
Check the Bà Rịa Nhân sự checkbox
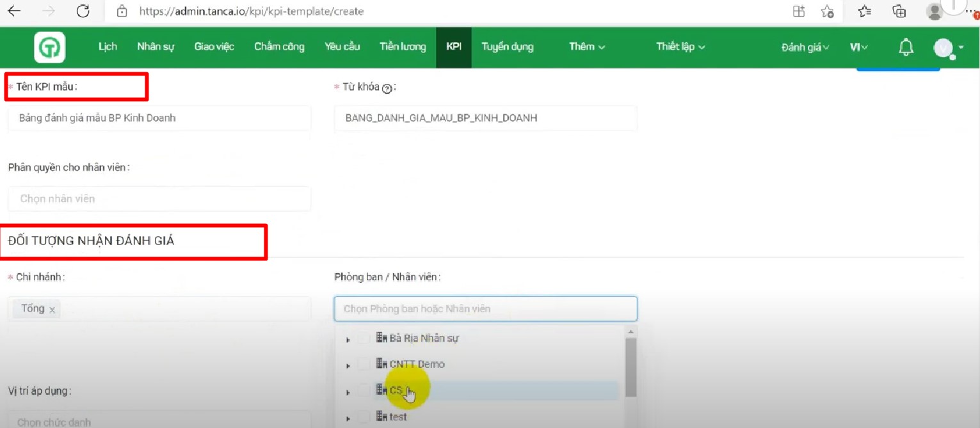(x=364, y=338)
